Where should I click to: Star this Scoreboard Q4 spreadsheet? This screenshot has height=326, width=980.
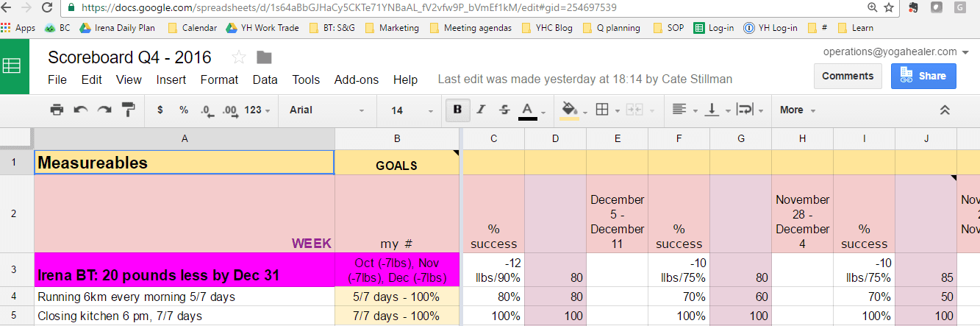pos(239,57)
